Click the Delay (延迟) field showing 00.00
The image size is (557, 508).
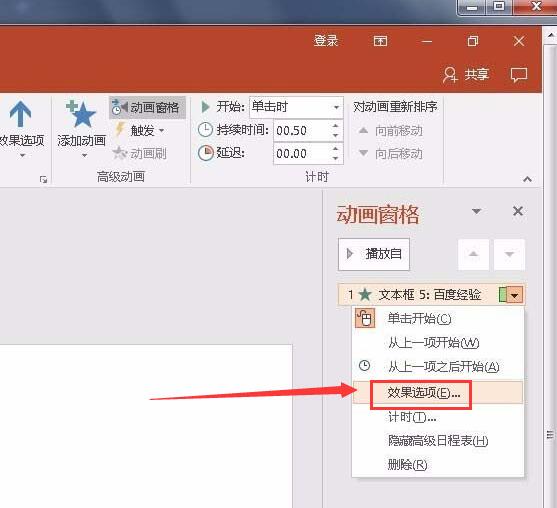pyautogui.click(x=301, y=153)
